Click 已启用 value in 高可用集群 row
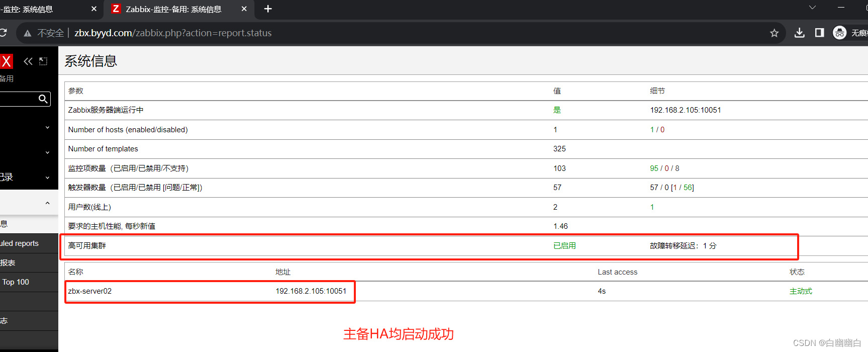 coord(564,246)
